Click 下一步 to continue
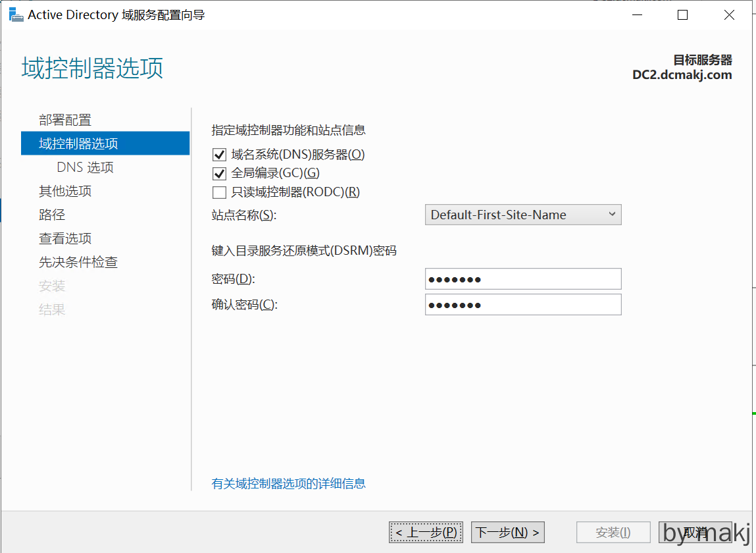This screenshot has width=756, height=553. (508, 532)
